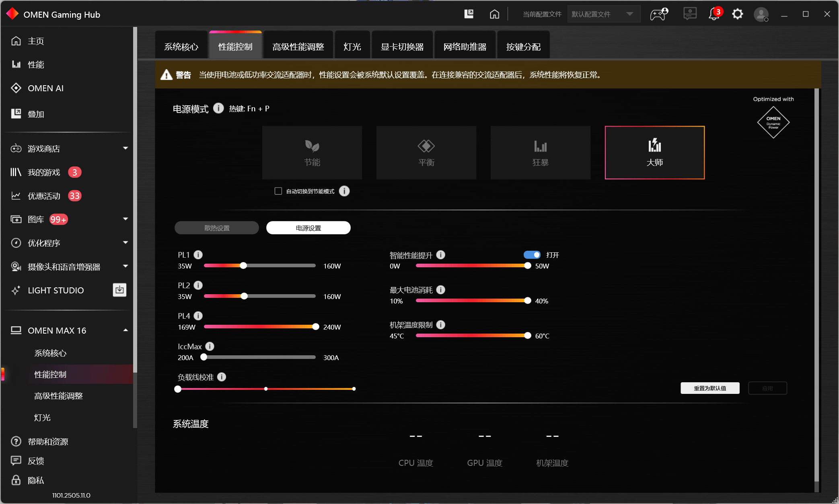Select the 大师 power mode tile
This screenshot has height=504, width=839.
tap(654, 153)
